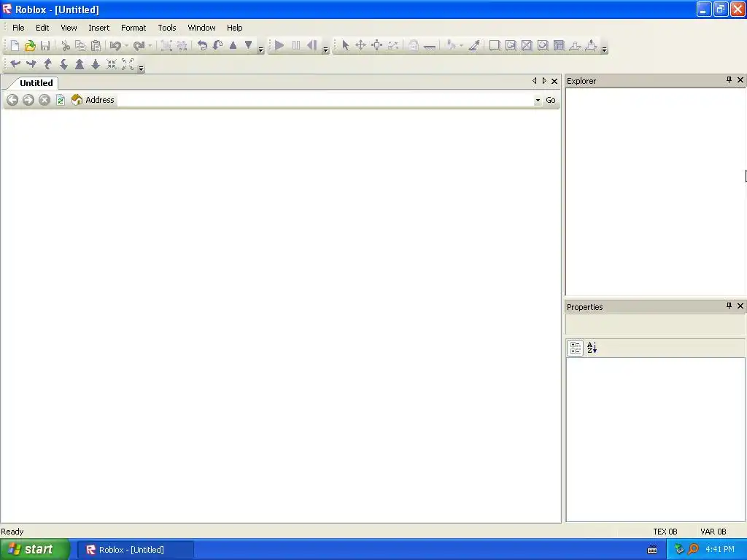Open the Address bar dropdown arrow
Image resolution: width=747 pixels, height=560 pixels.
(538, 100)
